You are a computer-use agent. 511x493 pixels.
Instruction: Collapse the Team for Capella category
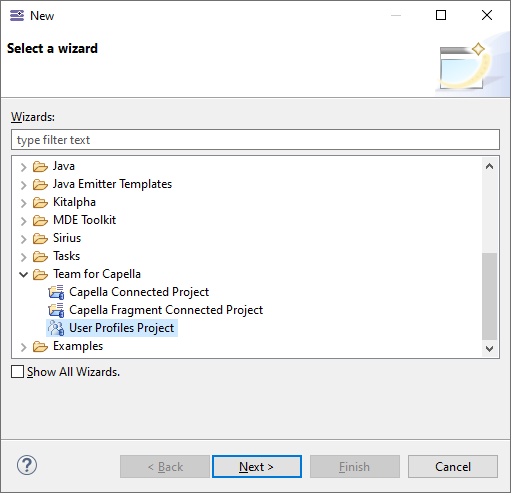click(x=23, y=274)
